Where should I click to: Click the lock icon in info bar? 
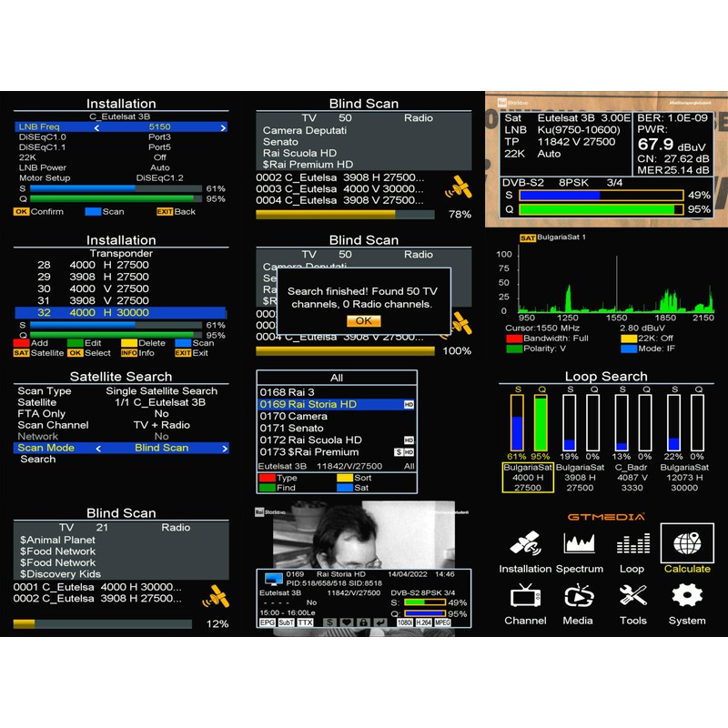coord(363,622)
